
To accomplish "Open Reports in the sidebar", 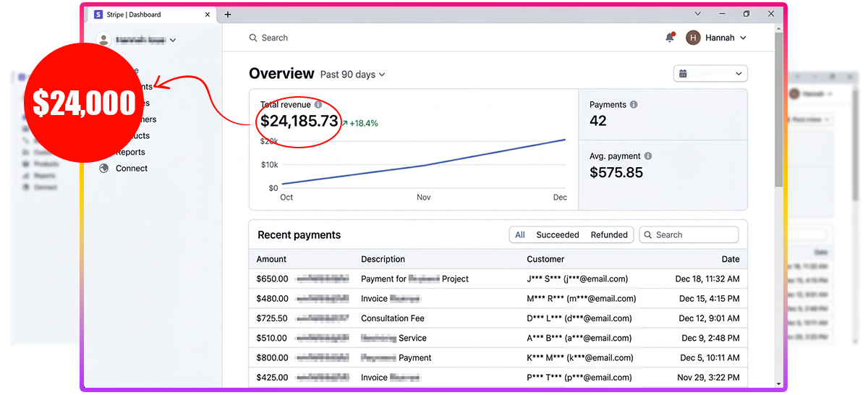I will coord(131,152).
